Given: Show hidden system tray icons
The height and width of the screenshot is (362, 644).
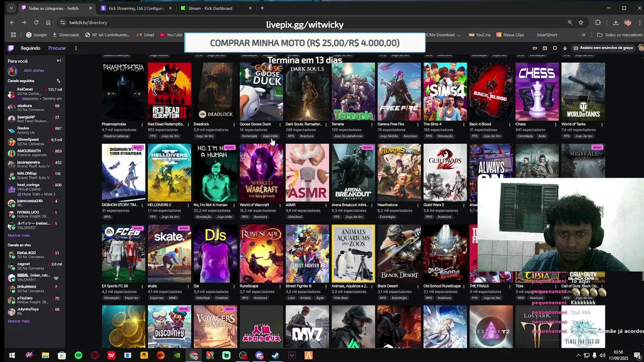Looking at the screenshot, I should click(x=578, y=355).
